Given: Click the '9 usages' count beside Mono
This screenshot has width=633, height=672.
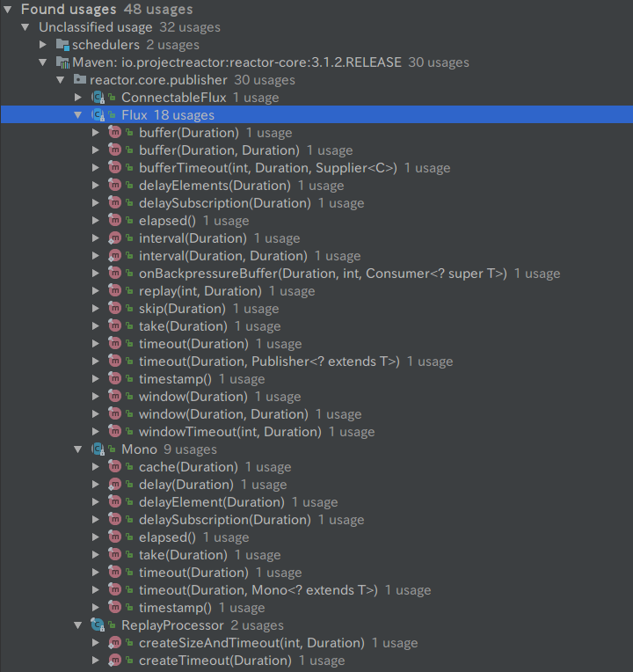Looking at the screenshot, I should [x=190, y=449].
